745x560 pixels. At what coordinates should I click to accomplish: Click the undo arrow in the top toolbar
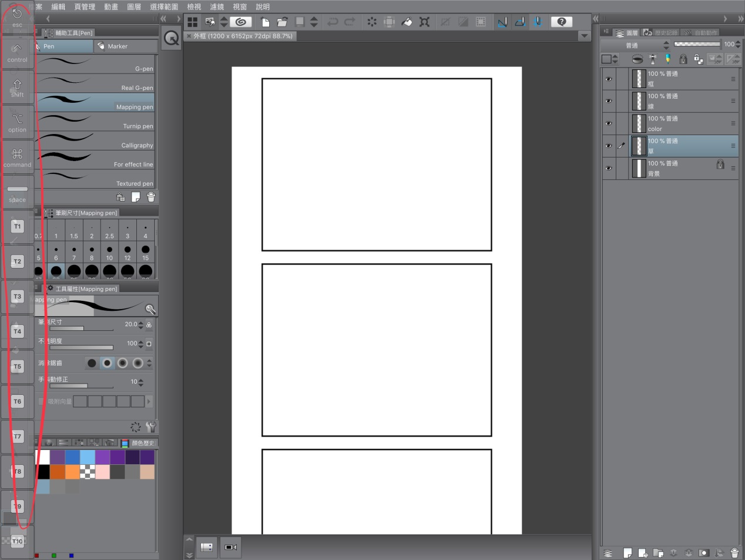click(333, 21)
